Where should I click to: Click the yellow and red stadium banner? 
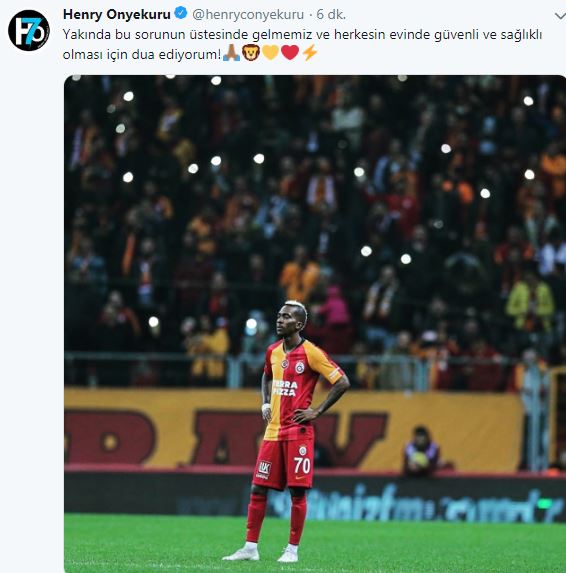click(x=293, y=428)
